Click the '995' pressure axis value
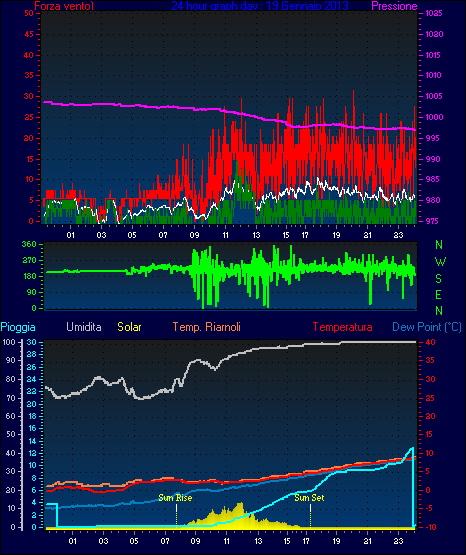The image size is (466, 555). (x=433, y=138)
